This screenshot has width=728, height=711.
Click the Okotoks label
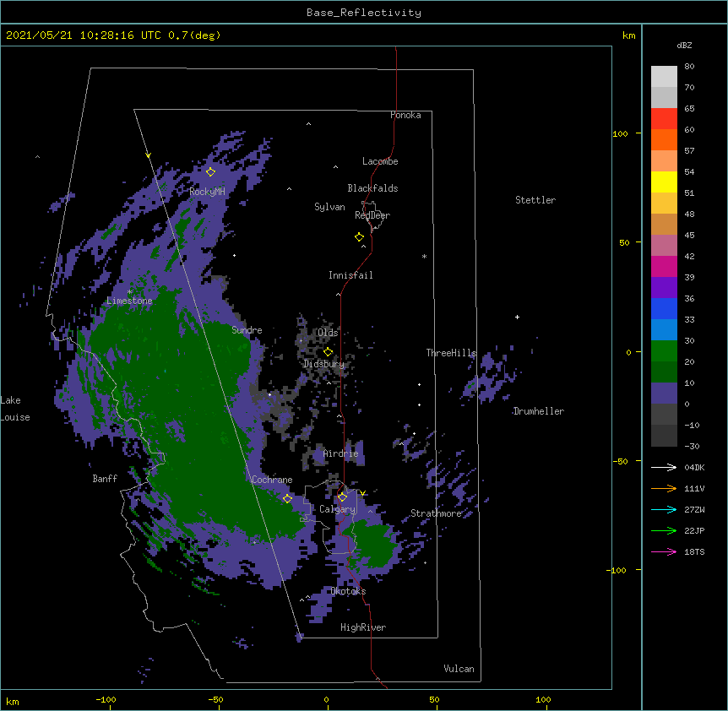pos(348,591)
